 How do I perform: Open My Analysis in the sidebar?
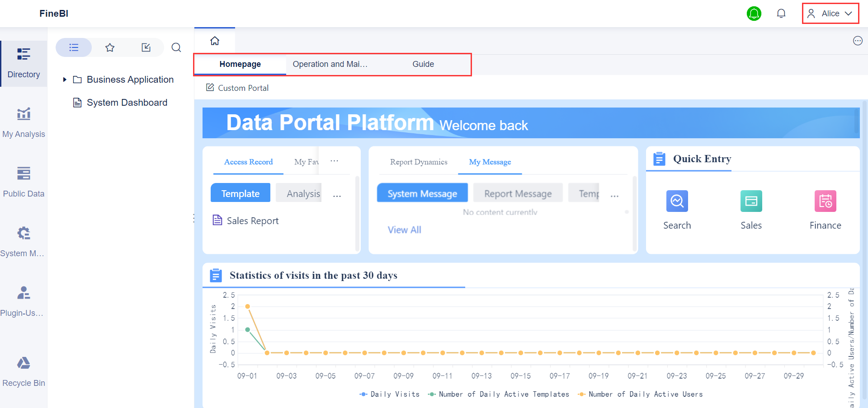coord(24,123)
